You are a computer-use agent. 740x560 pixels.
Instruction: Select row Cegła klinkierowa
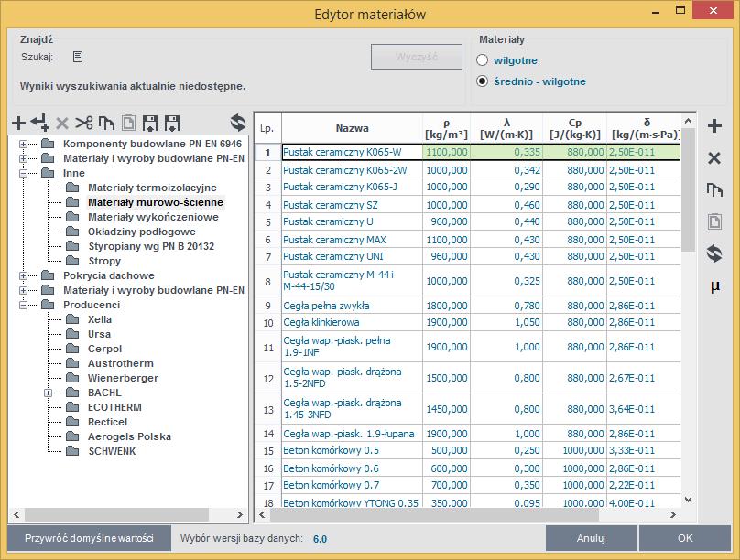click(468, 322)
